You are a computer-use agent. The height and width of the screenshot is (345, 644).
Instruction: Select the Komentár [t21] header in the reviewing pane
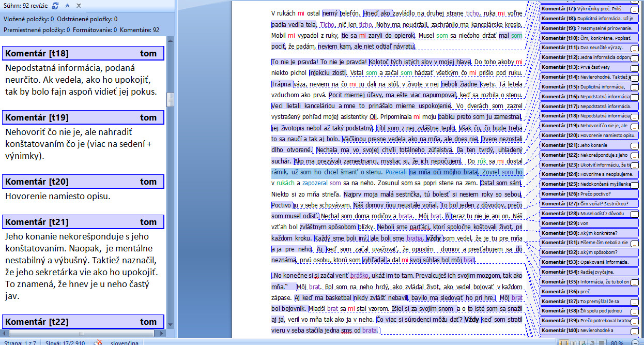click(x=83, y=222)
